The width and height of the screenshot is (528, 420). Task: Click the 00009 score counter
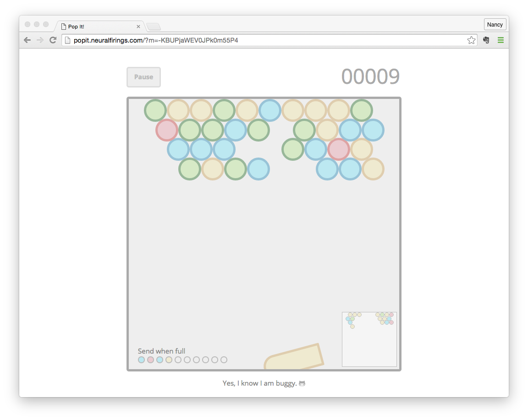(370, 77)
